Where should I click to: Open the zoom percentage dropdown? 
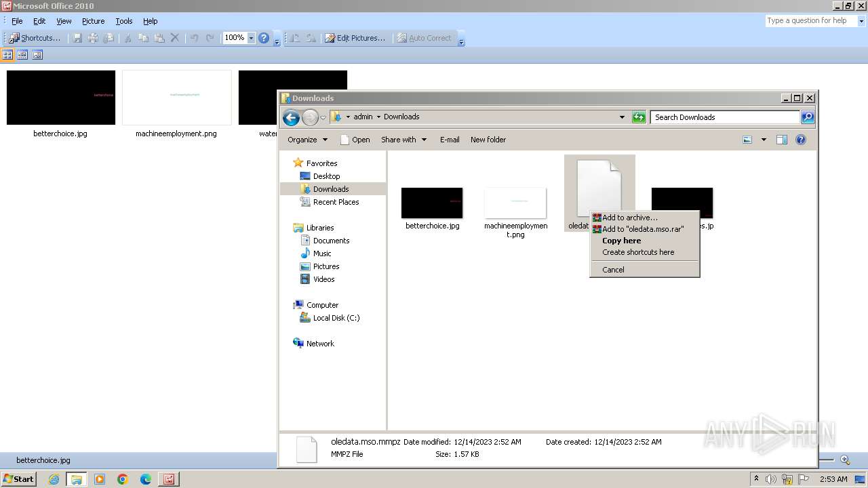tap(251, 38)
